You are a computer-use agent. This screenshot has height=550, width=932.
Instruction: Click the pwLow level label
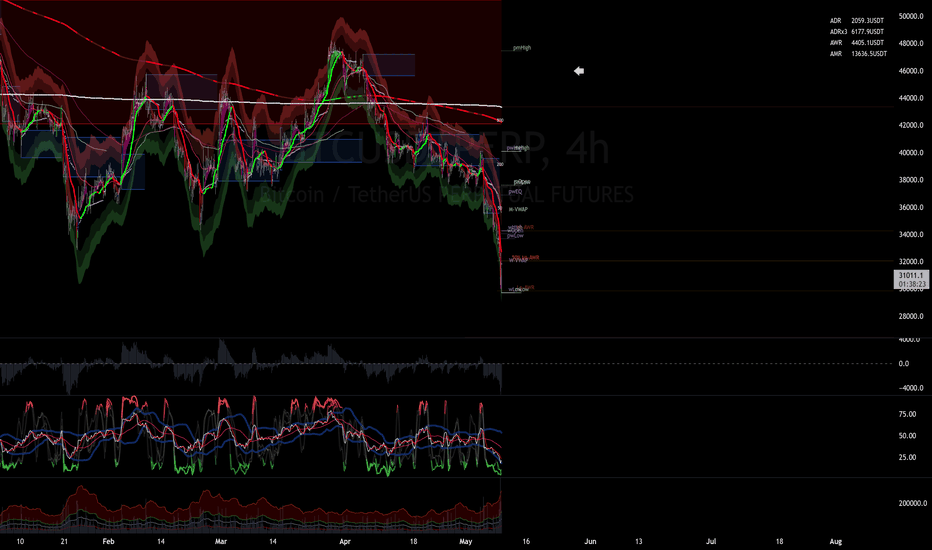(516, 236)
